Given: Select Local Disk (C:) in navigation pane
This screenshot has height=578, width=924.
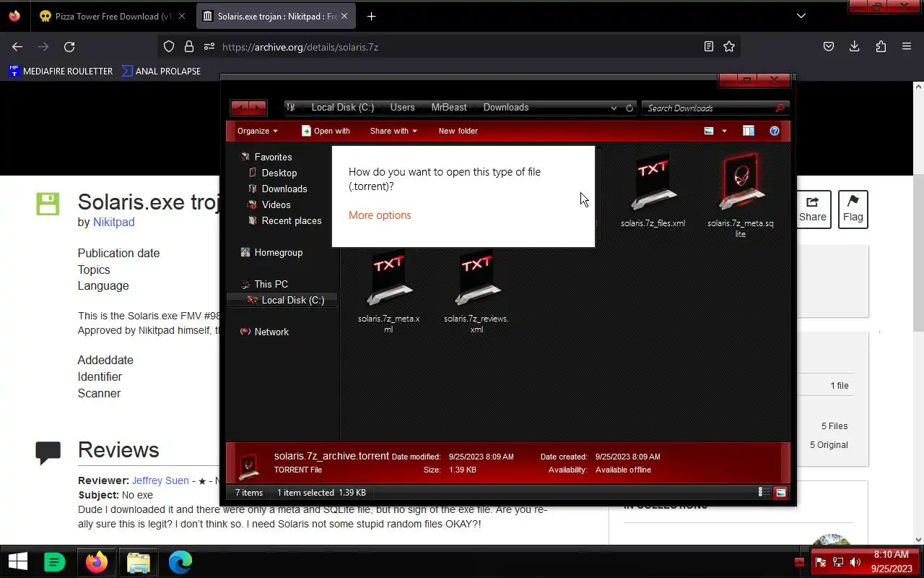Looking at the screenshot, I should [282, 300].
